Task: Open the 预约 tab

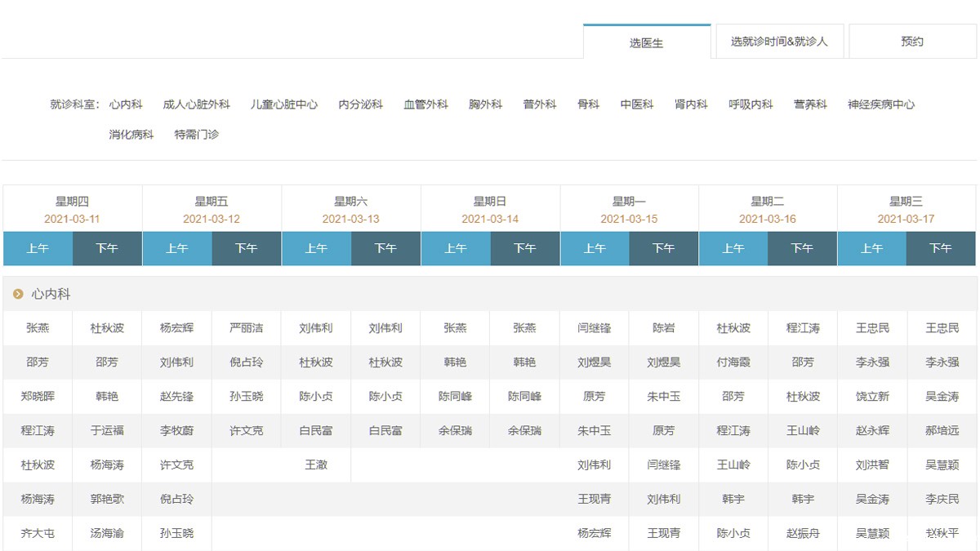Action: coord(912,42)
